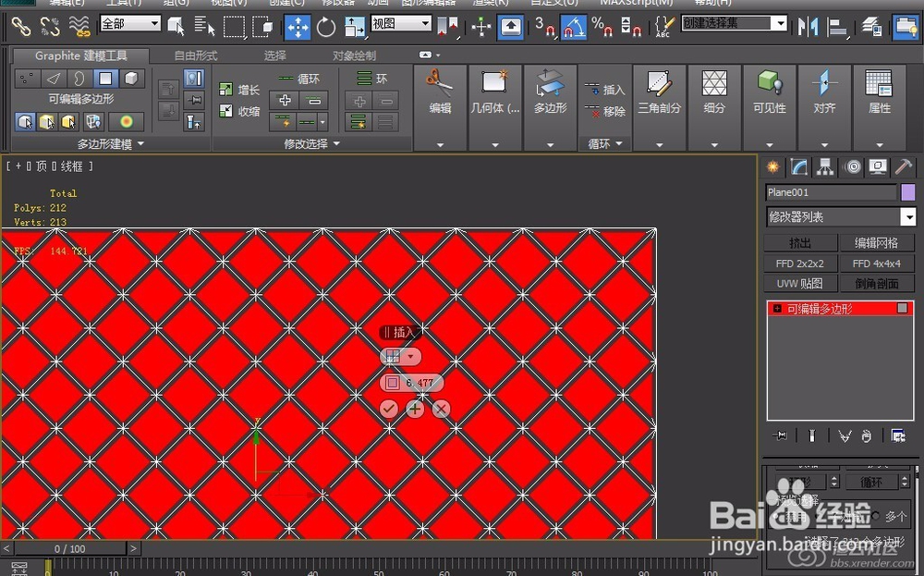The height and width of the screenshot is (576, 924).
Task: Toggle the Graphite ribbon button
Action: [906, 27]
